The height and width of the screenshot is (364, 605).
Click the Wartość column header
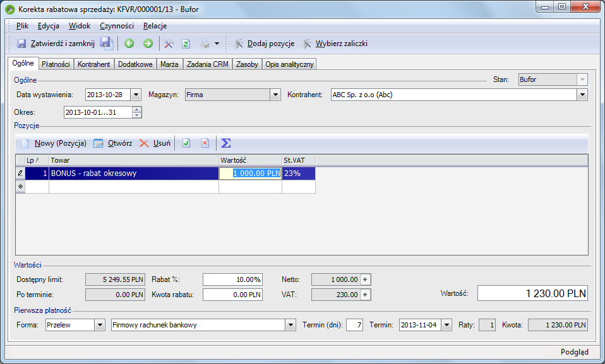pos(251,160)
